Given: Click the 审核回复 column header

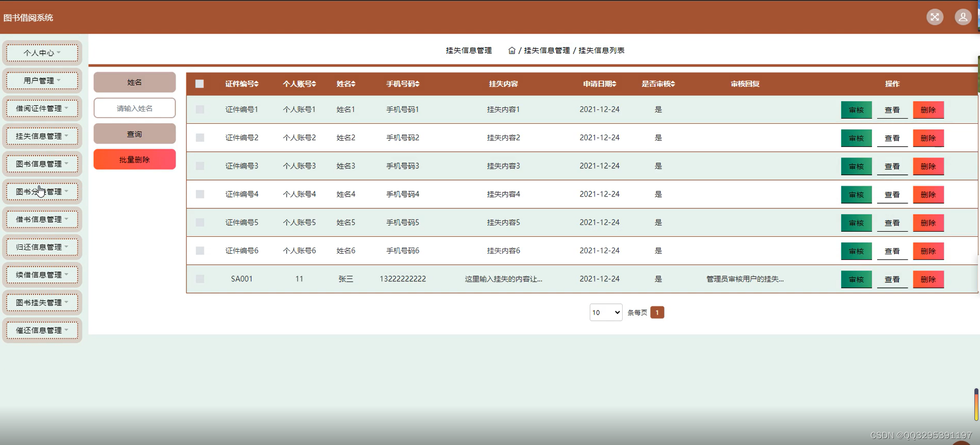Looking at the screenshot, I should coord(745,84).
